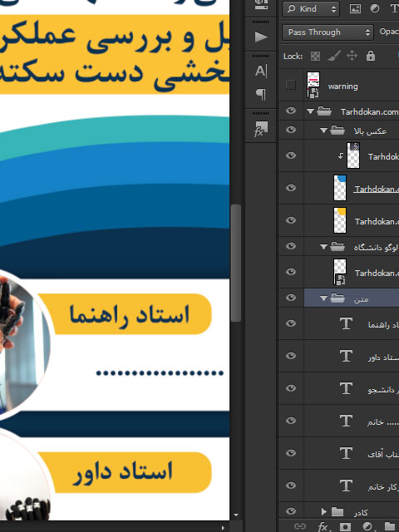
Task: Click T icon of خانم layer
Action: (x=346, y=421)
